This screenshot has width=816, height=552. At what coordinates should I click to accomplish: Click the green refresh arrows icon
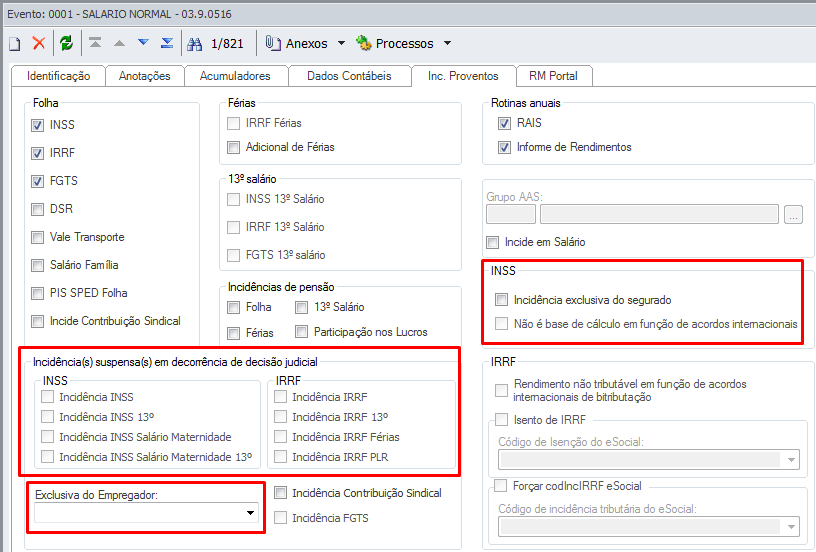pos(67,43)
